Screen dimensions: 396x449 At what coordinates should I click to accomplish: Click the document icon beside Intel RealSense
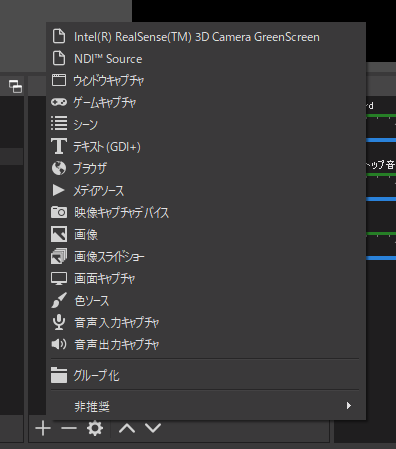tap(59, 36)
